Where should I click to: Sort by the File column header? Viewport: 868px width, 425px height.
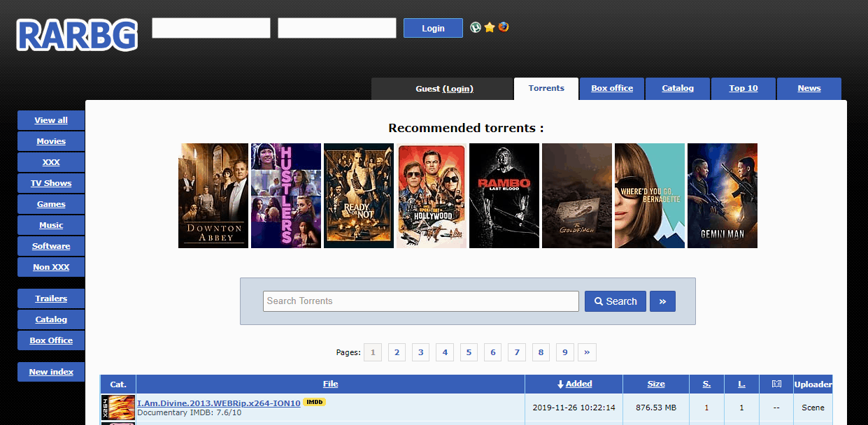pyautogui.click(x=331, y=384)
